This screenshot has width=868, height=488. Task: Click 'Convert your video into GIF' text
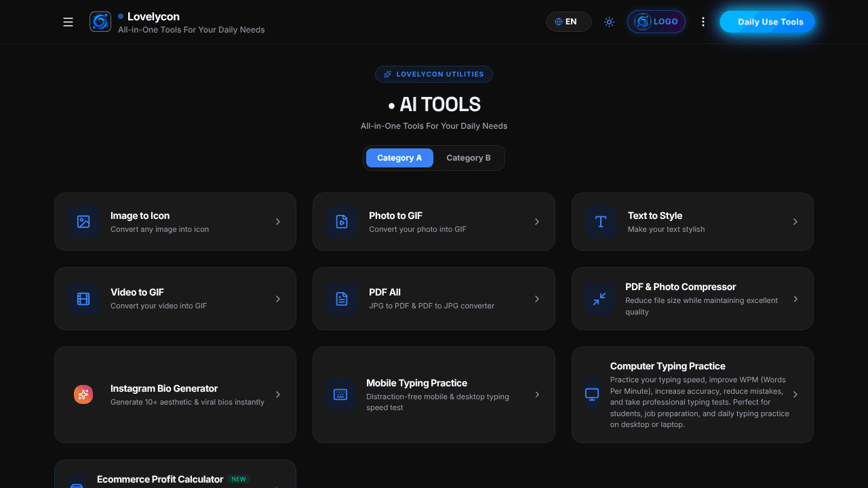tap(159, 306)
